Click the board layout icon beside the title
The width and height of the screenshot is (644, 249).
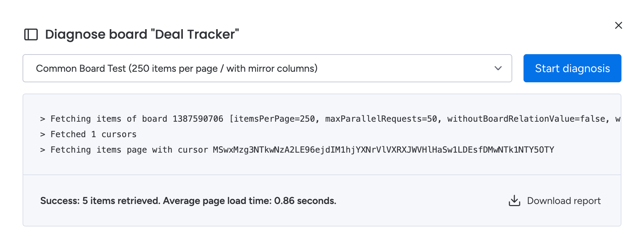pos(31,34)
